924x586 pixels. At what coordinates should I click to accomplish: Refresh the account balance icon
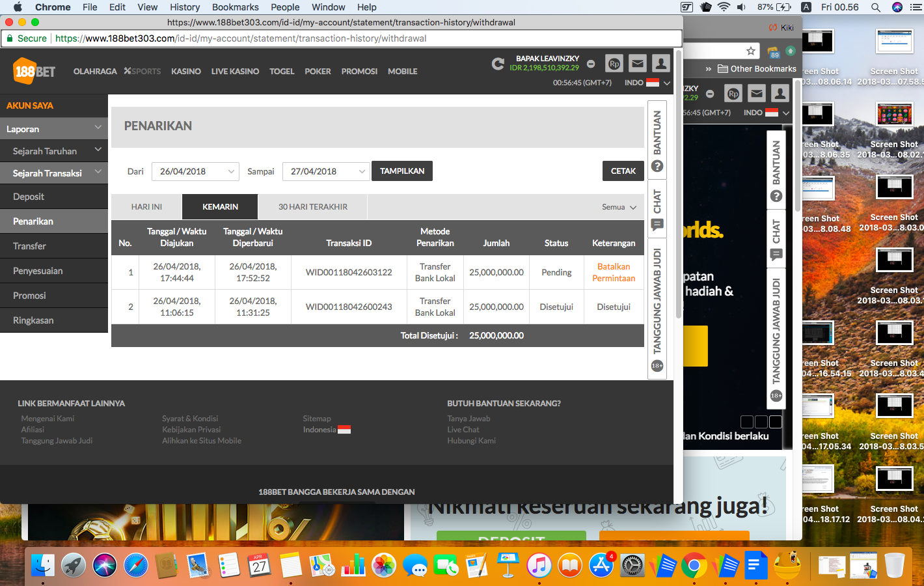coord(498,64)
